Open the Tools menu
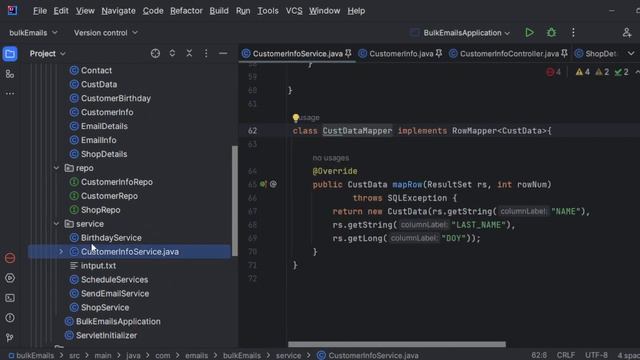 [267, 11]
